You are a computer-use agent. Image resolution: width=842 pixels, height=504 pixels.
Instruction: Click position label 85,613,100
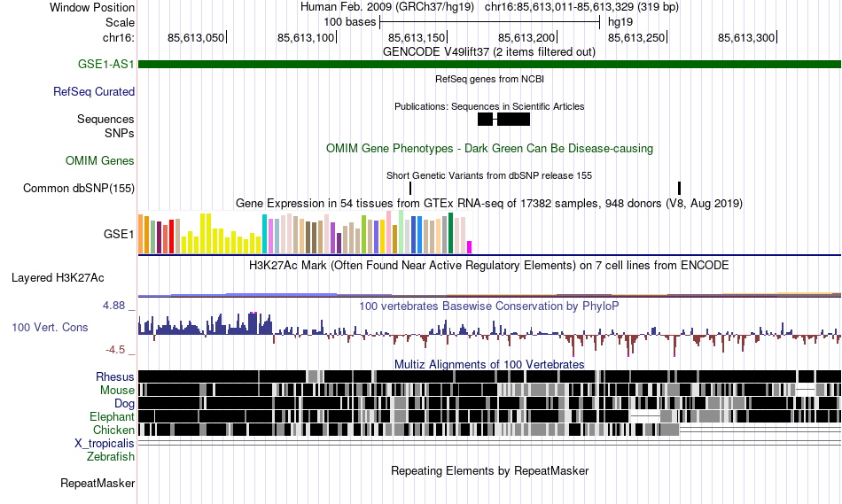pyautogui.click(x=306, y=37)
